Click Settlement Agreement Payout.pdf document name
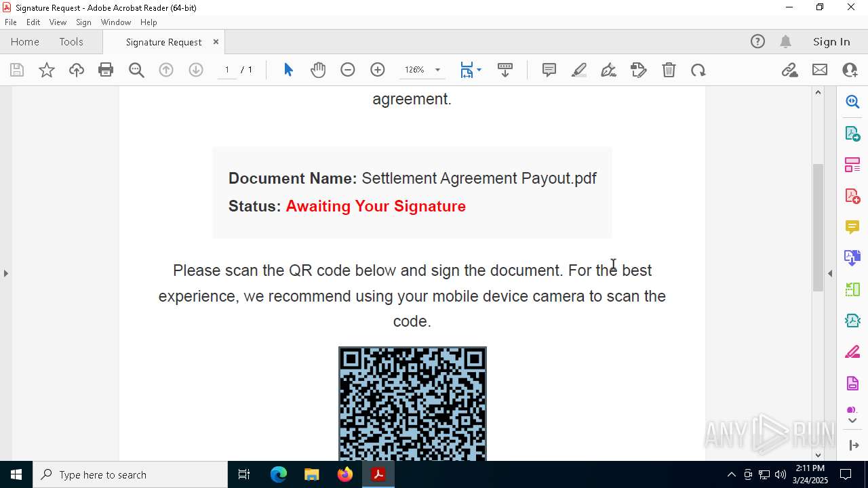The height and width of the screenshot is (488, 868). 479,178
